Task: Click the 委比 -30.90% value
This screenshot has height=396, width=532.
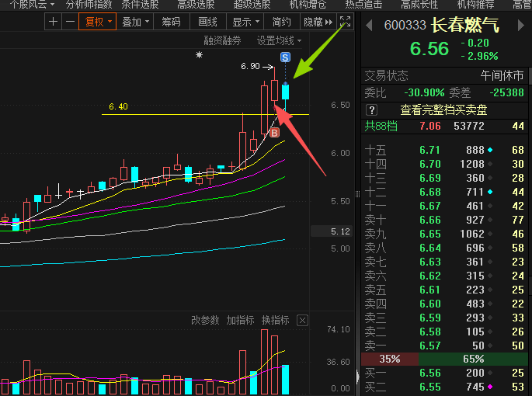Action: click(424, 92)
